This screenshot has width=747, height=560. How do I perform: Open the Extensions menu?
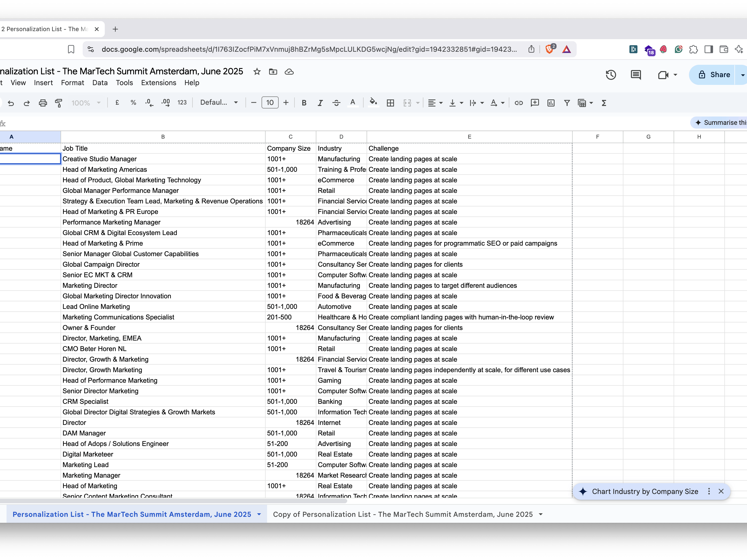[x=159, y=83]
